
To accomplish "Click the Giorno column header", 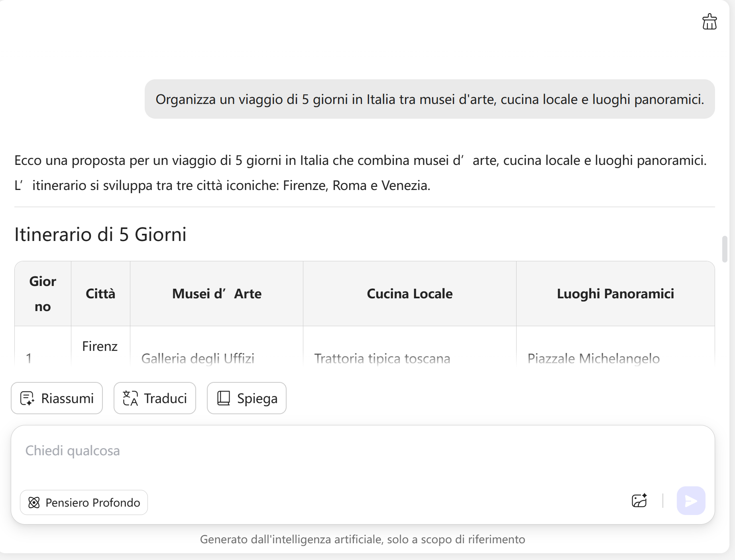I will tap(43, 294).
